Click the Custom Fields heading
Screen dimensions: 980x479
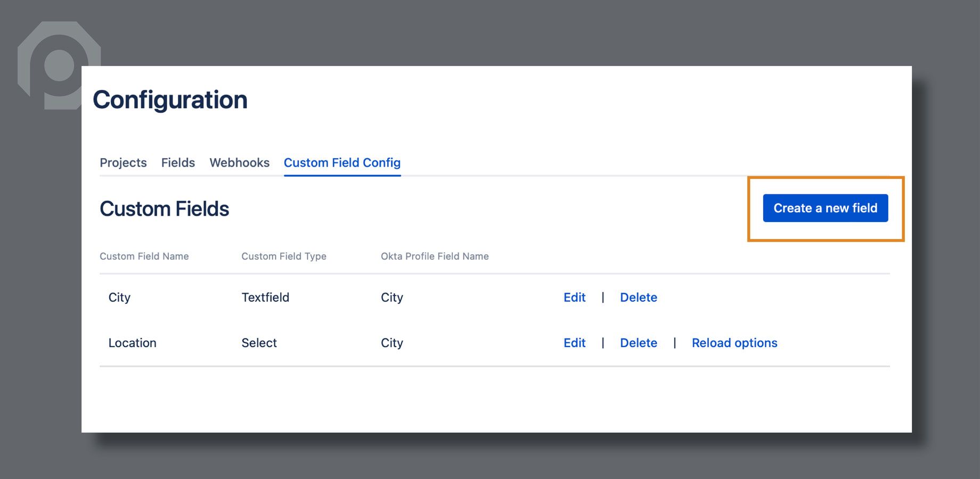tap(164, 209)
